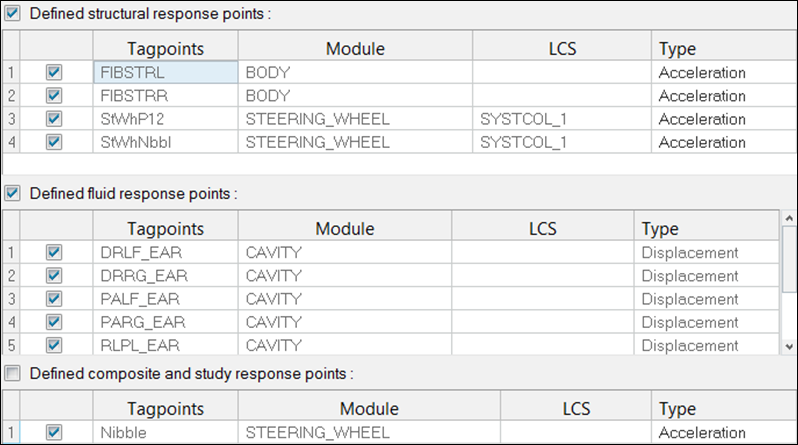Screen dimensions: 798x445
Task: Toggle the Defined fluid response points checkbox
Action: point(12,192)
